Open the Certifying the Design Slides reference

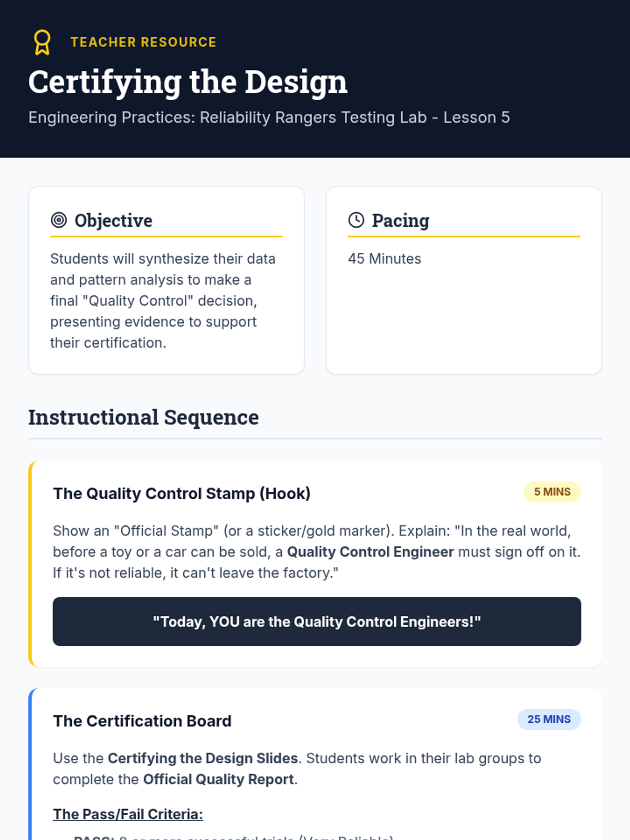[x=203, y=758]
